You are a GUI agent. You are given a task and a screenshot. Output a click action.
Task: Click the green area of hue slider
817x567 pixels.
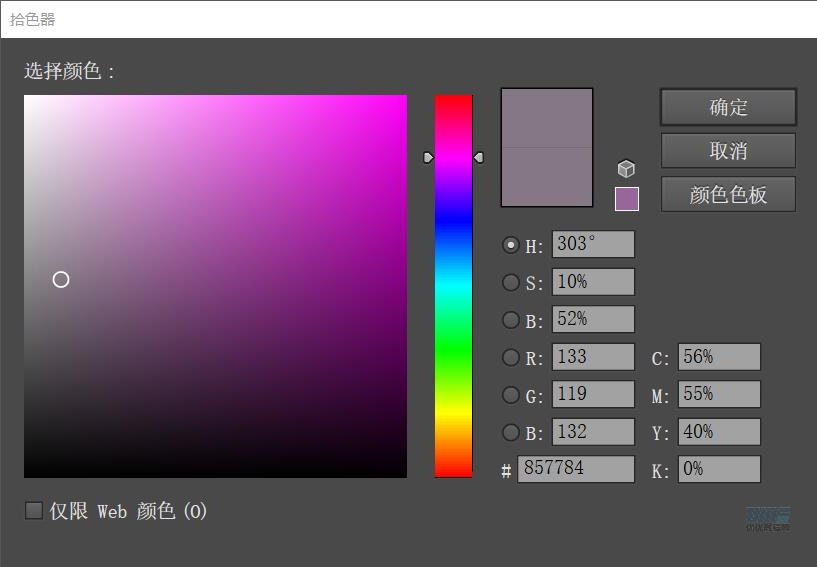pos(453,345)
